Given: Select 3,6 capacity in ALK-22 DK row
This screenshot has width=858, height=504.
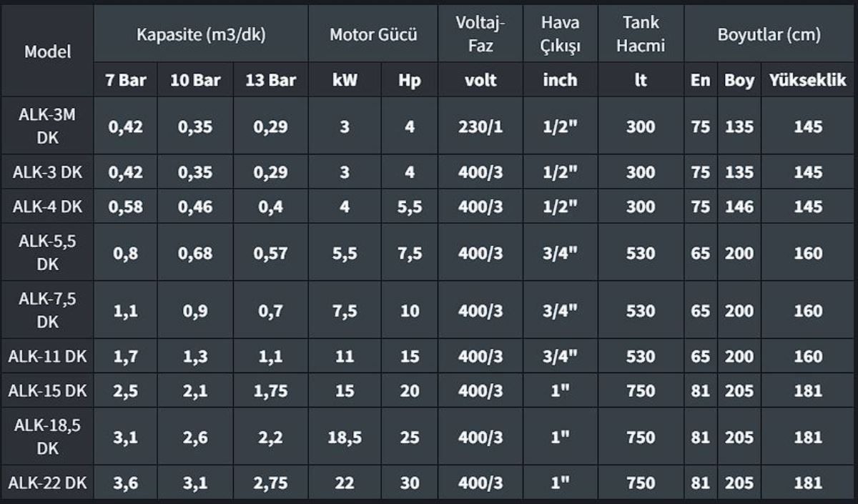Looking at the screenshot, I should 126,484.
